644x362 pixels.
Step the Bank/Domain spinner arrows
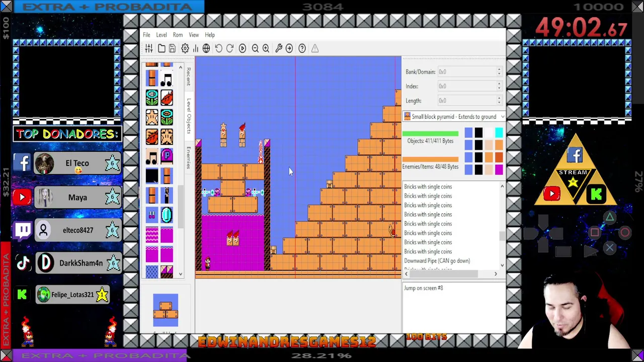pyautogui.click(x=499, y=72)
